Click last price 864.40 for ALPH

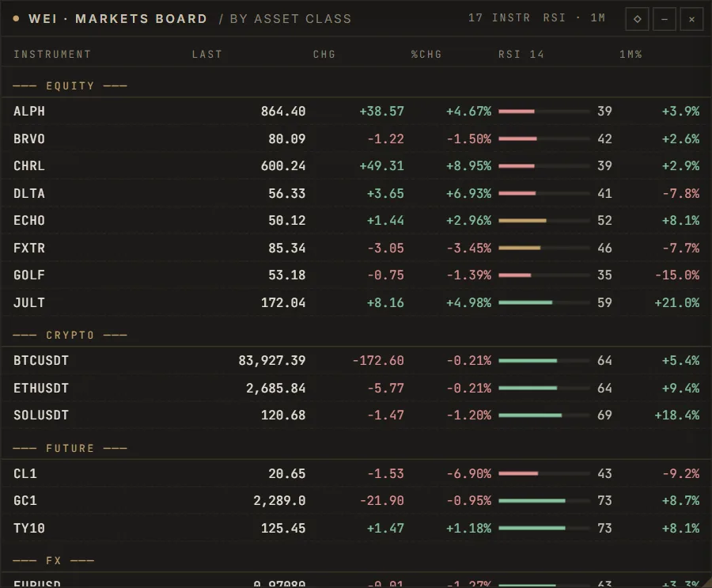point(283,112)
